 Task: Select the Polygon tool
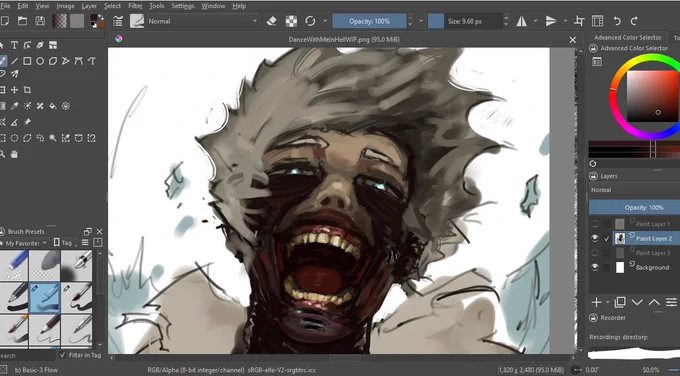coord(53,61)
